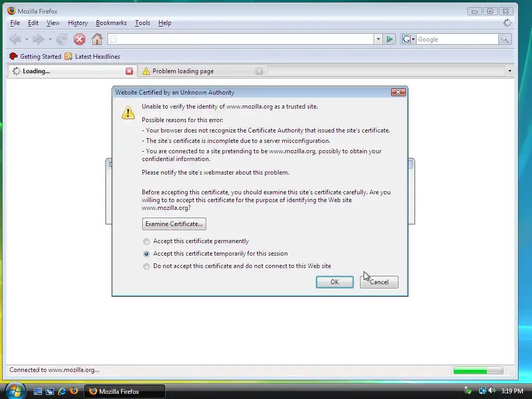The width and height of the screenshot is (532, 399).
Task: Click the address bar URL field
Action: (x=241, y=39)
